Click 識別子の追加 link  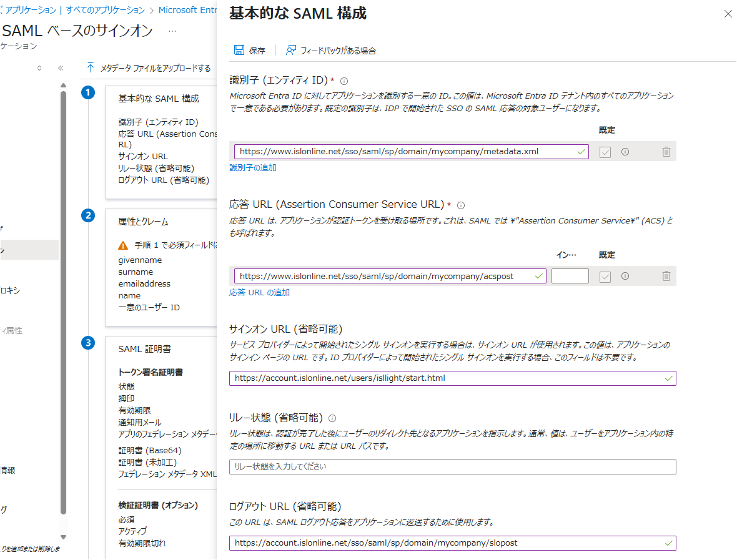253,168
